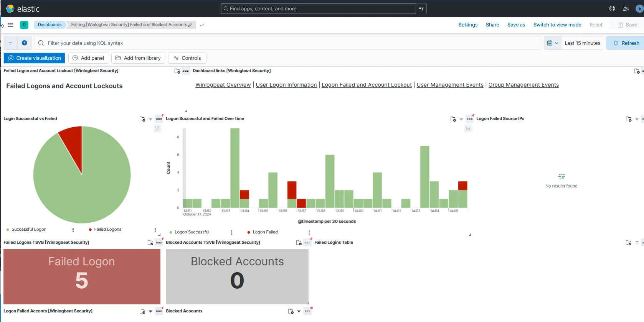Click the filter options menu icon

point(10,43)
